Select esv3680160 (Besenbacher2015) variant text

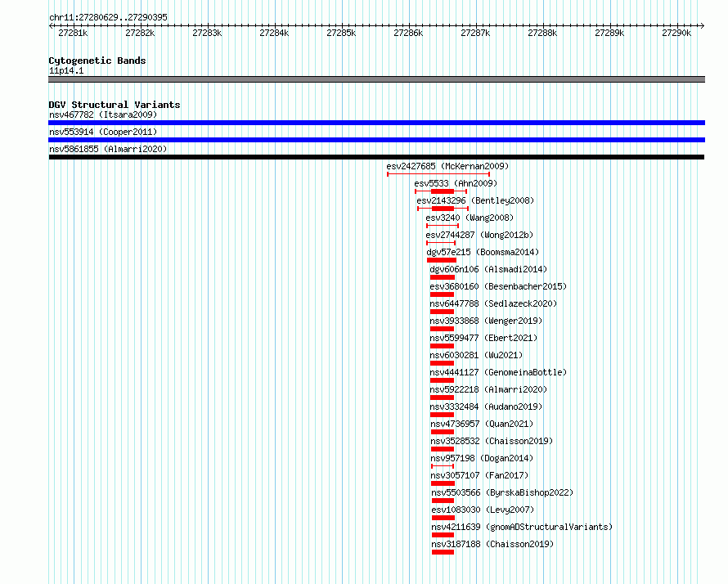click(x=498, y=286)
